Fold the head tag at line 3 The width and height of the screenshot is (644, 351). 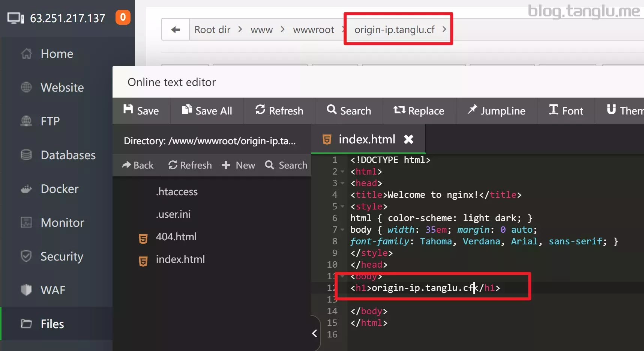coord(342,184)
